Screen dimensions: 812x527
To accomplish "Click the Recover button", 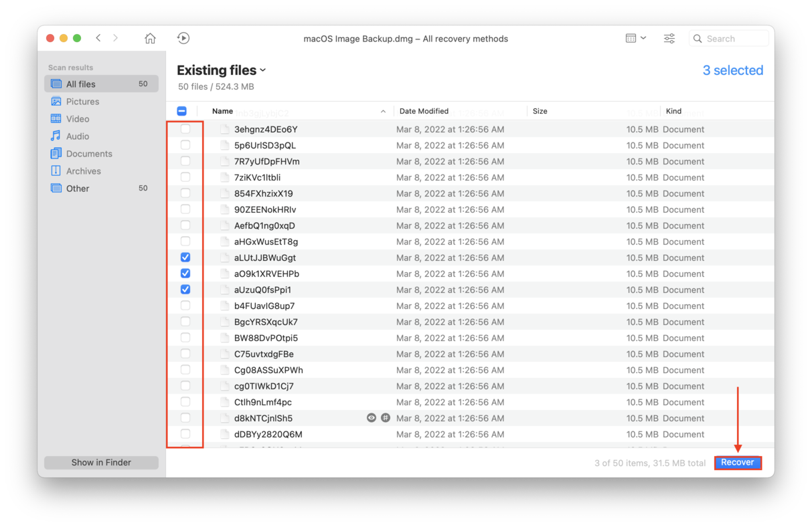I will (x=738, y=462).
